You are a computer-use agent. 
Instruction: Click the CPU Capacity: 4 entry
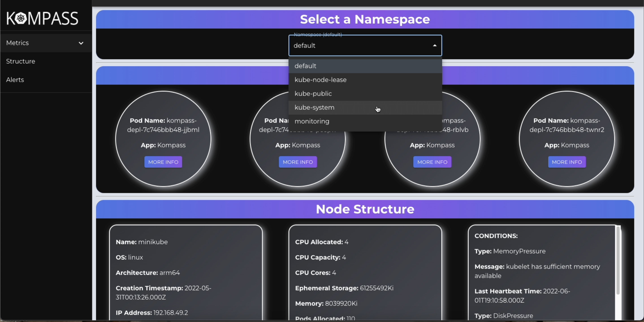coord(320,258)
